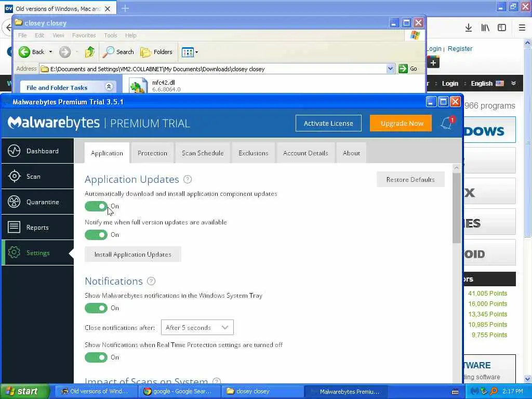Click the Go button in Explorer
The width and height of the screenshot is (532, 399).
click(408, 69)
